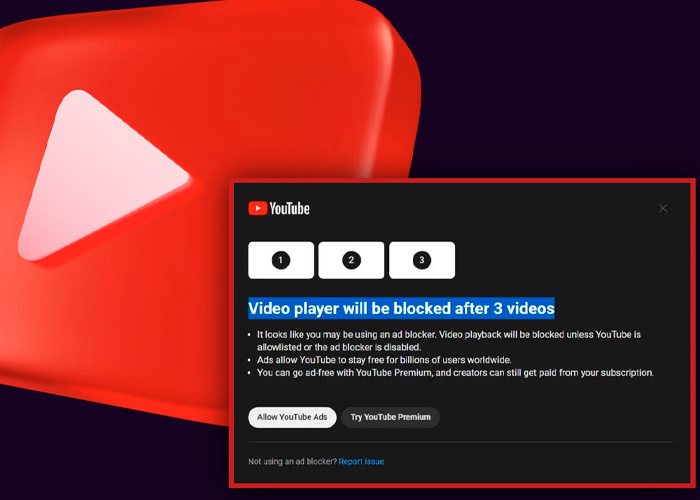The height and width of the screenshot is (500, 700).
Task: Click the YouTube Premium ad-free bullet text
Action: coord(455,373)
